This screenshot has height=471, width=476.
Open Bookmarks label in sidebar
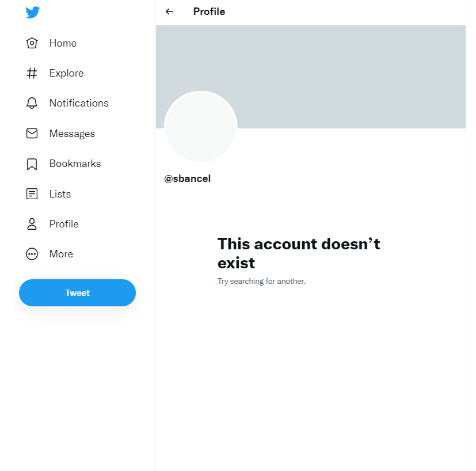(75, 164)
